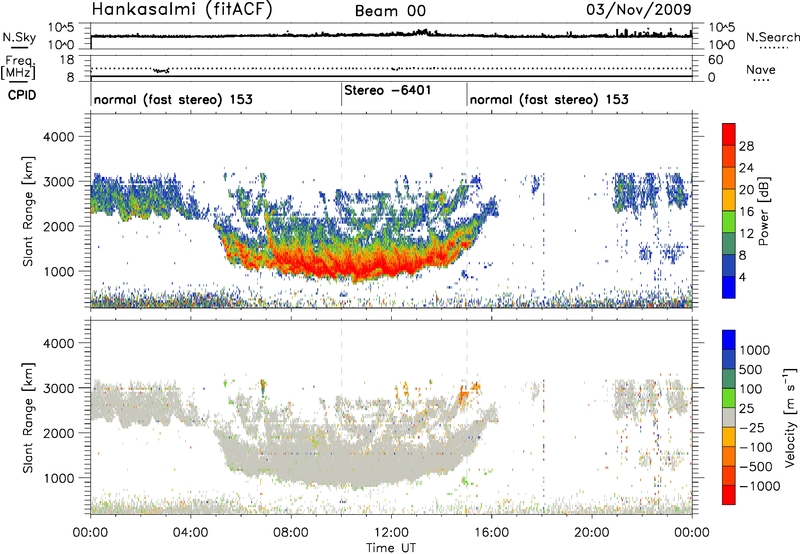This screenshot has width=800, height=554.
Task: Click the Beam 00 label
Action: pos(390,11)
